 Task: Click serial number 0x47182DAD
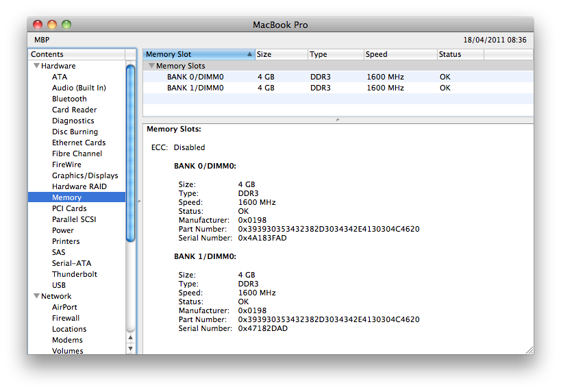262,329
